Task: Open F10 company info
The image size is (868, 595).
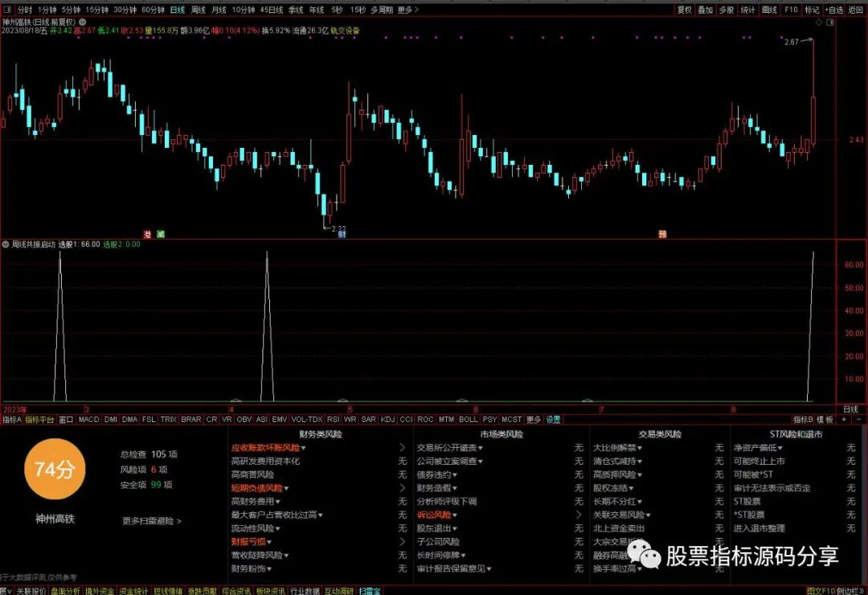Action: 791,10
